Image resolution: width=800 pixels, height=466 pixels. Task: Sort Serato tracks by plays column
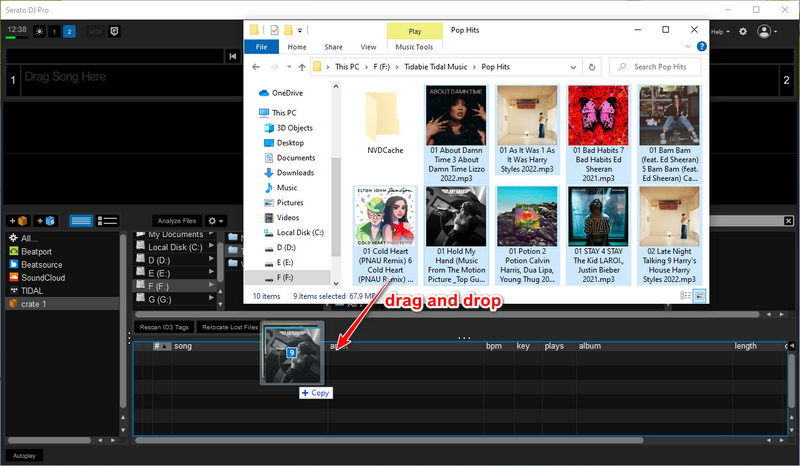554,346
